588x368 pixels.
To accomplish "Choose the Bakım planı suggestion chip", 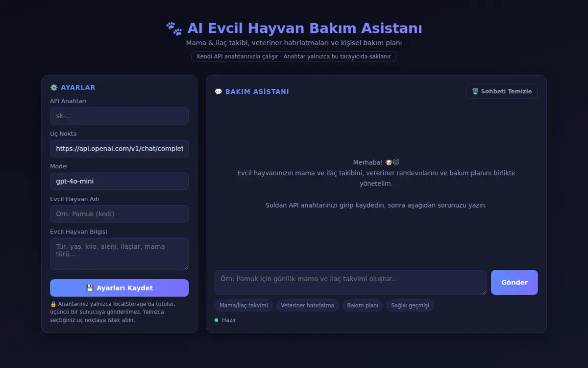I will pos(363,305).
